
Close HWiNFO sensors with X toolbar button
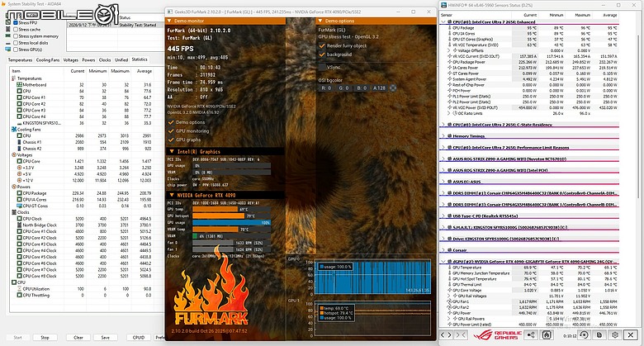pos(631,335)
